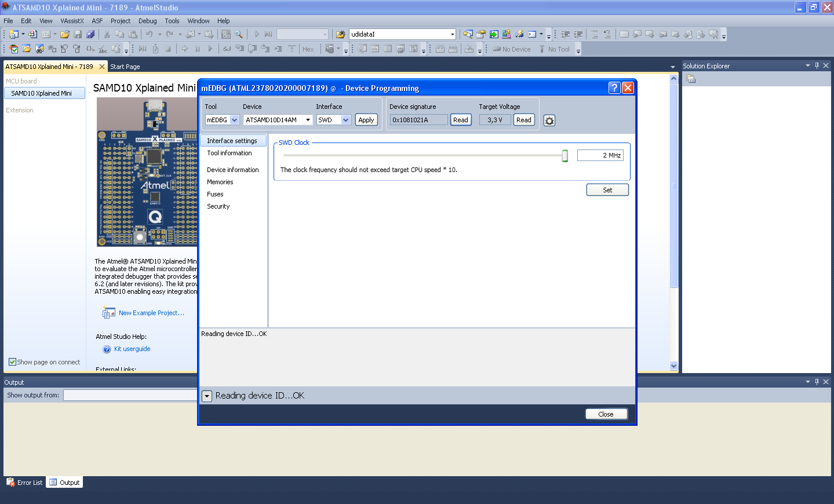Open the VAssistX menu
Screen dimensions: 834x504
72,21
